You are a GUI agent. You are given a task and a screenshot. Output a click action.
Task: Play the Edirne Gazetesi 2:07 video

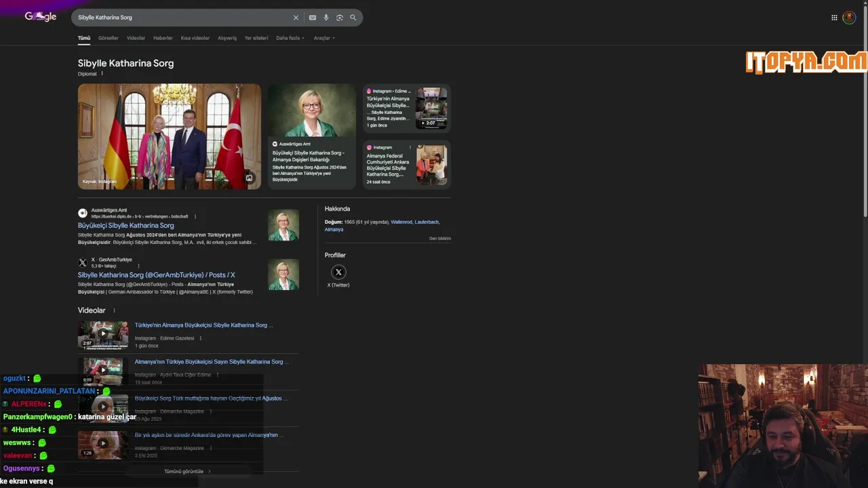point(103,333)
